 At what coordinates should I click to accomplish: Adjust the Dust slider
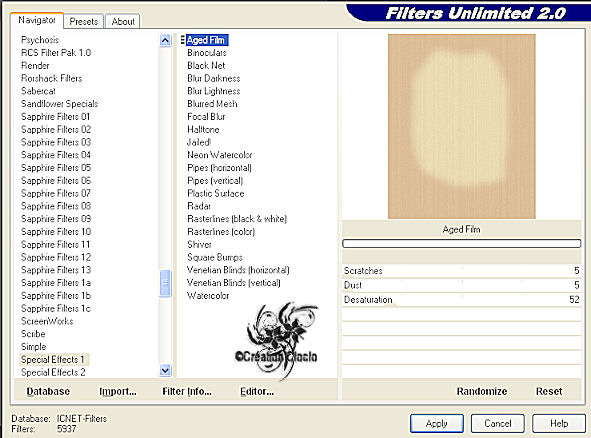[x=461, y=285]
